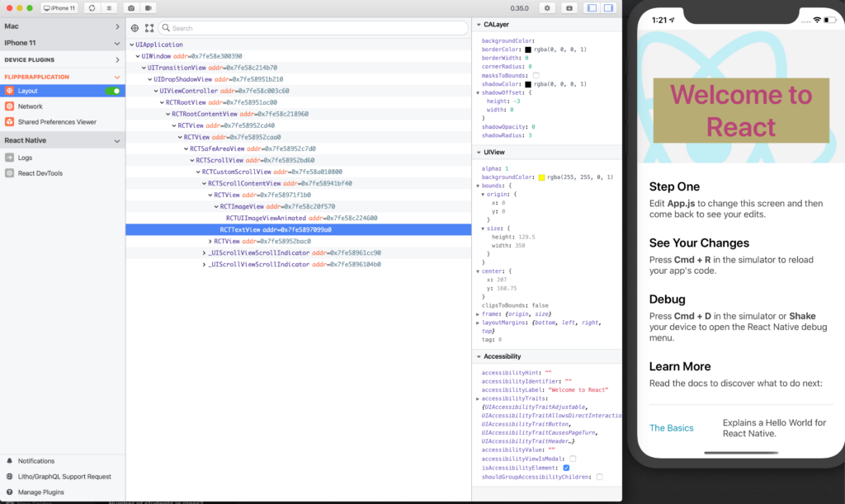This screenshot has width=845, height=504.
Task: Toggle the right sidebar visibility icon
Action: pos(608,8)
